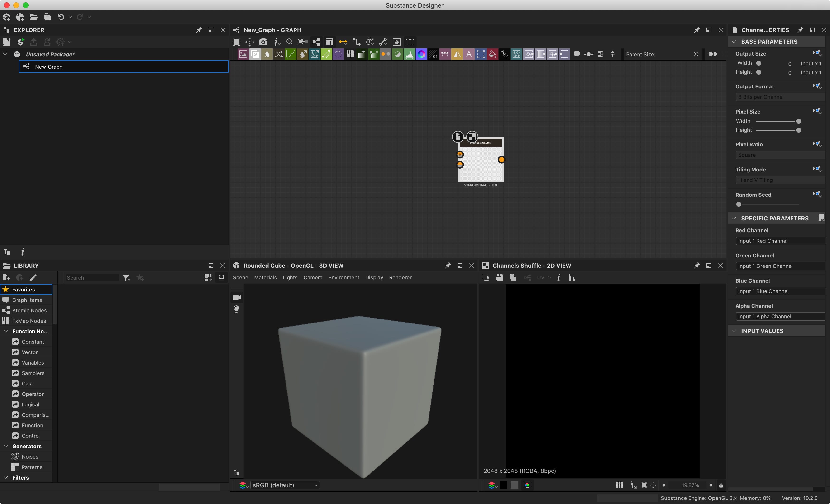Screen dimensions: 830x504
Task: Save 2D view image with disk icon
Action: pos(499,277)
